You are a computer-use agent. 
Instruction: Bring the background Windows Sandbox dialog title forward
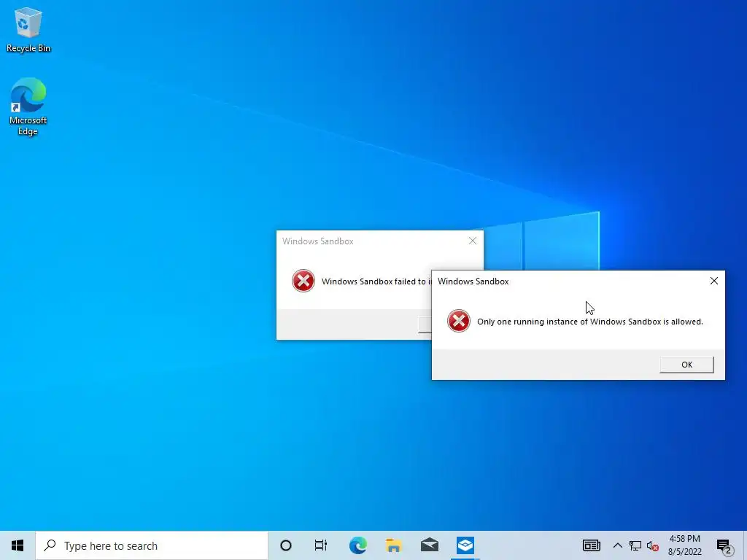tap(318, 241)
